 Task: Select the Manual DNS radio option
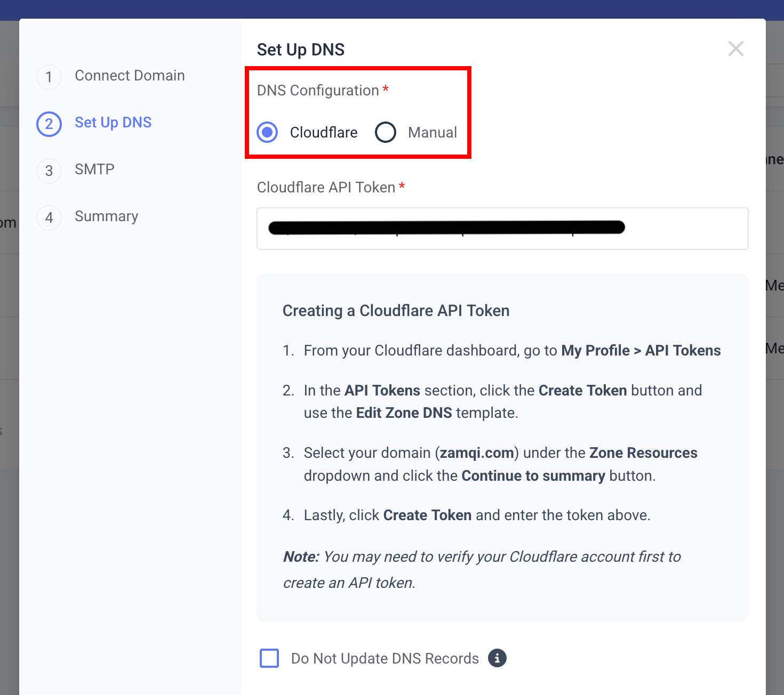(385, 132)
